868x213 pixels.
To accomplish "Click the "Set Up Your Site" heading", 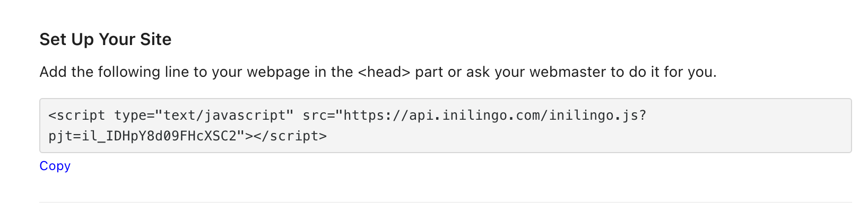I will [x=106, y=39].
